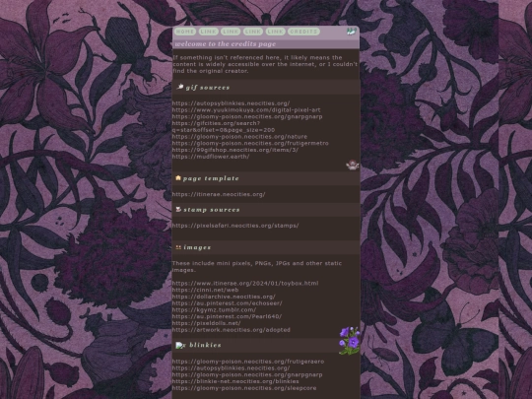The width and height of the screenshot is (532, 399).
Task: Open the pixelsafari stamps link
Action: pos(235,226)
